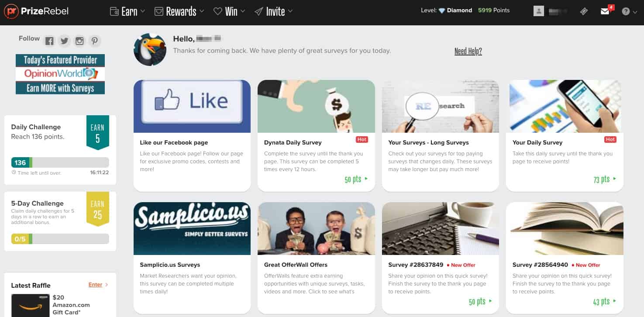Click the diamond level icon

[x=442, y=10]
